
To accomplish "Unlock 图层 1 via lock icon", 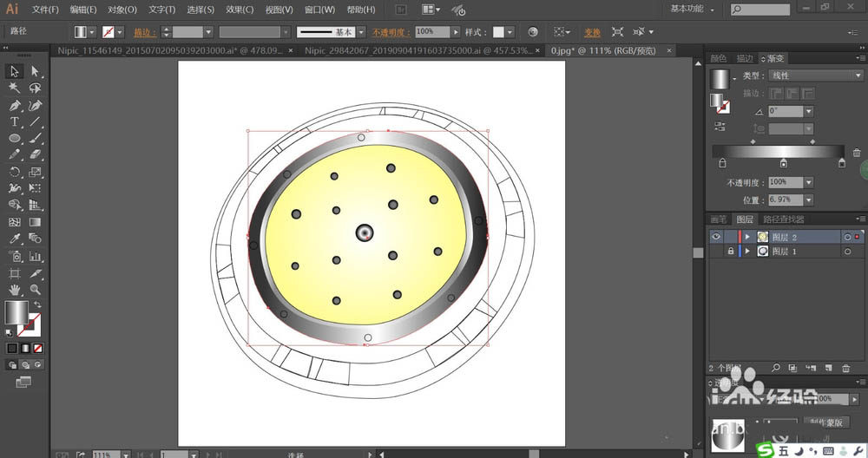I will tap(731, 252).
